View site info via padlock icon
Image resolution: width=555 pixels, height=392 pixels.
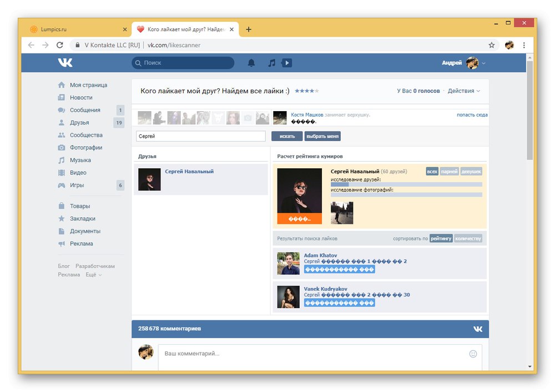click(x=77, y=45)
